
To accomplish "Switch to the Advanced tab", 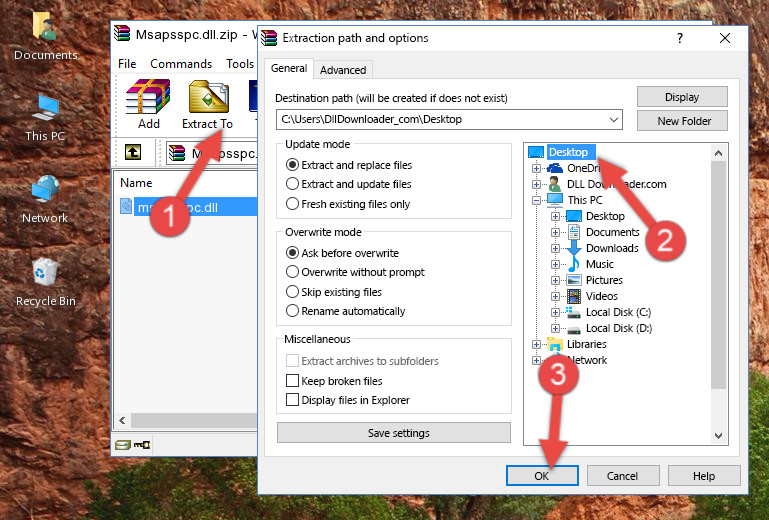I will (343, 70).
